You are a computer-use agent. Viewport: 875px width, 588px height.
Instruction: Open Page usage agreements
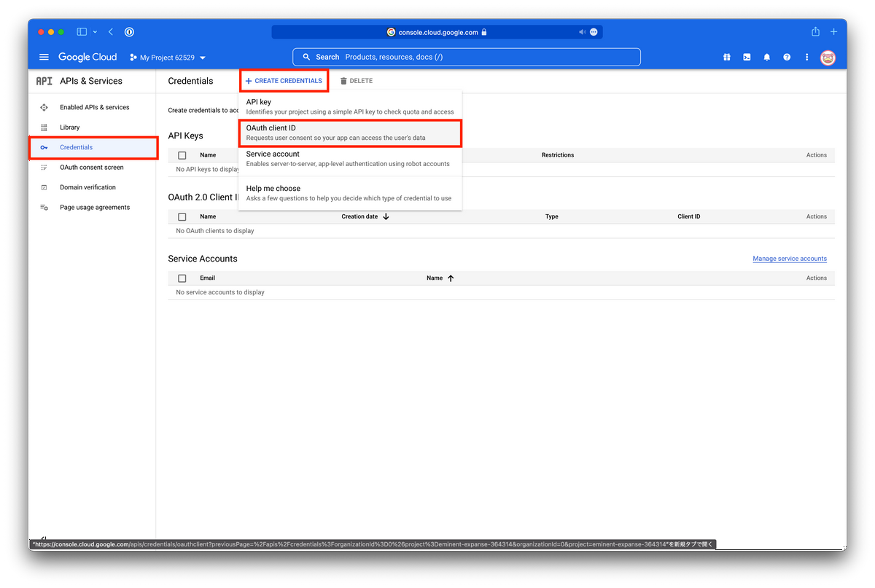pyautogui.click(x=94, y=208)
